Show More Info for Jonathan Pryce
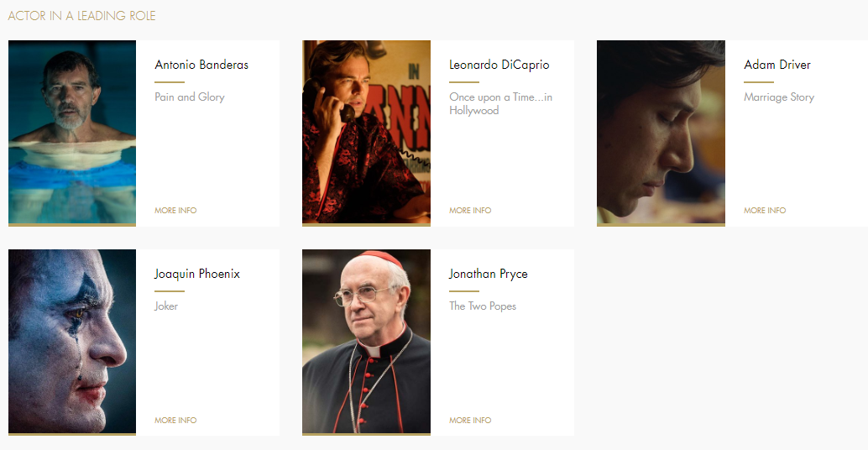This screenshot has width=868, height=450. [470, 421]
